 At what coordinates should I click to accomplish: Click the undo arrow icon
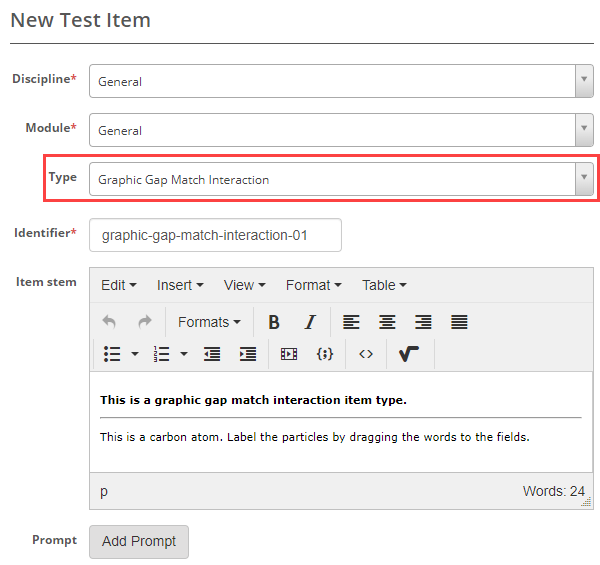(109, 322)
